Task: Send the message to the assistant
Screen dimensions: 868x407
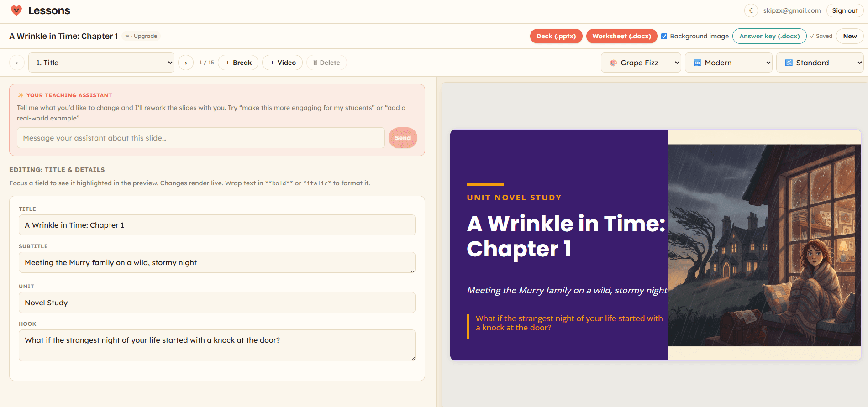Action: [403, 138]
